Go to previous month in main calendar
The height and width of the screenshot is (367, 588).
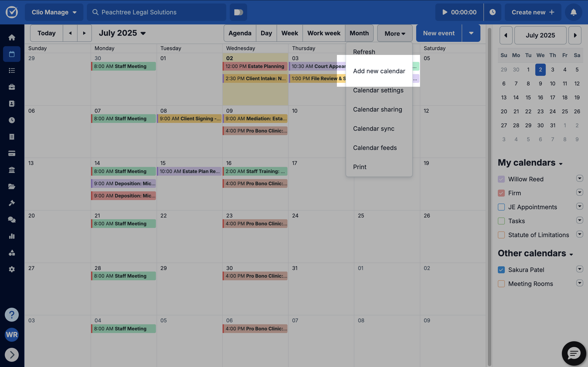point(70,33)
